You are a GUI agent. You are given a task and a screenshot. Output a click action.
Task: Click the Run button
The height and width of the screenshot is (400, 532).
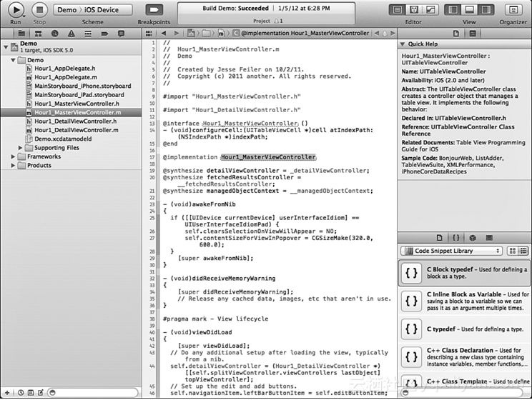16,10
